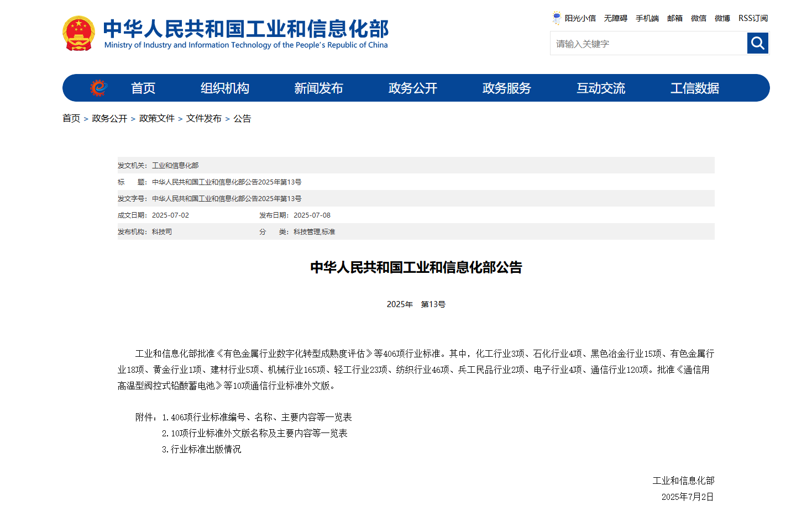
Task: Click the swirl icon in navigation bar
Action: (x=98, y=88)
